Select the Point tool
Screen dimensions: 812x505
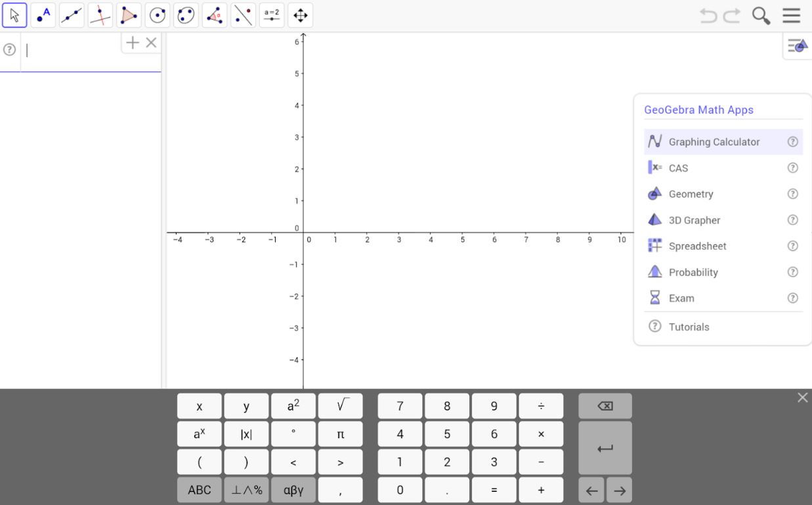tap(43, 15)
